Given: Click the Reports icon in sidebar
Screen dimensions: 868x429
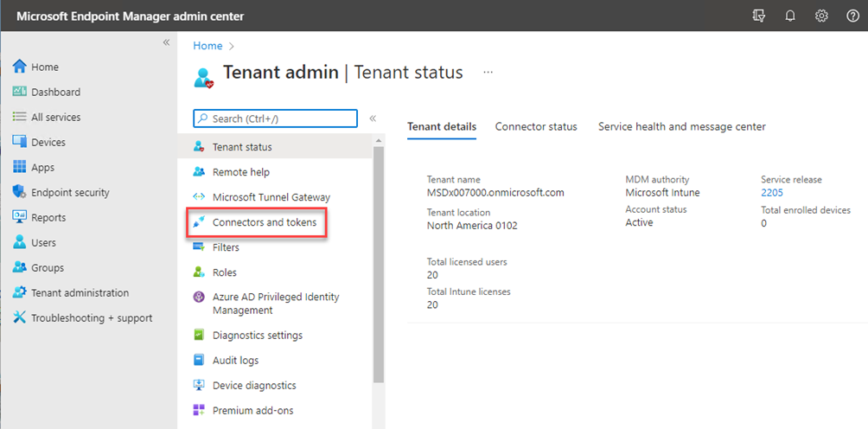Looking at the screenshot, I should pos(19,218).
